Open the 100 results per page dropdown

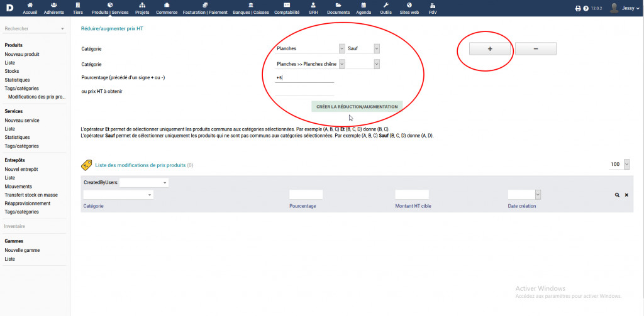(619, 164)
